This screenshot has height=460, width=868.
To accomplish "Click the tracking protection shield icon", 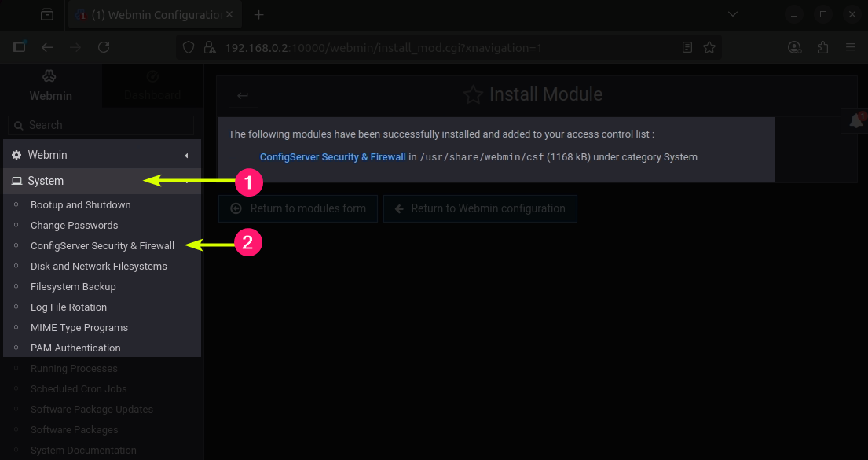I will pyautogui.click(x=188, y=47).
